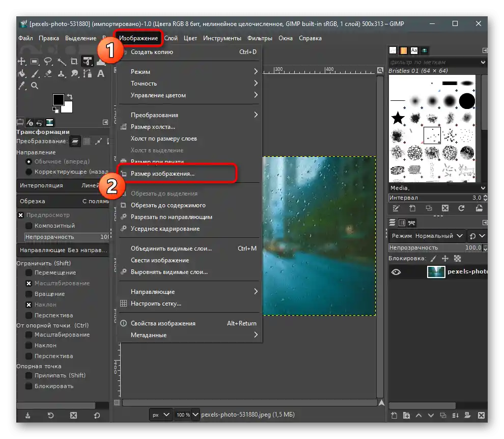The width and height of the screenshot is (504, 439).
Task: Open the Инструменты menu
Action: coord(222,38)
